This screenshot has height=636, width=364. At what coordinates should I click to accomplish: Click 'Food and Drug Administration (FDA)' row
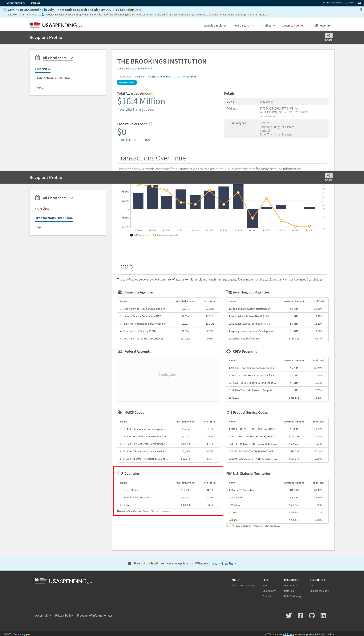point(277,309)
